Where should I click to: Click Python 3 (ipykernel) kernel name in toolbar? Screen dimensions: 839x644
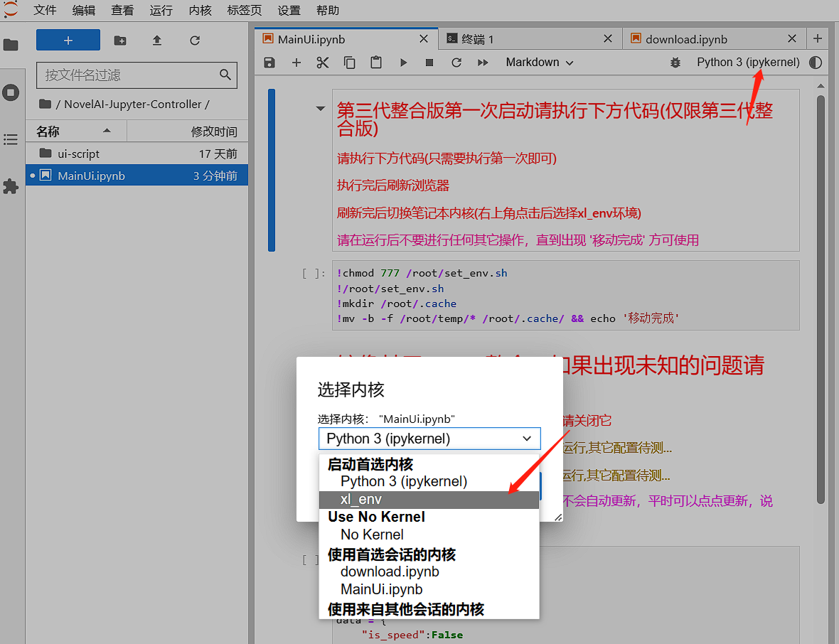[748, 63]
